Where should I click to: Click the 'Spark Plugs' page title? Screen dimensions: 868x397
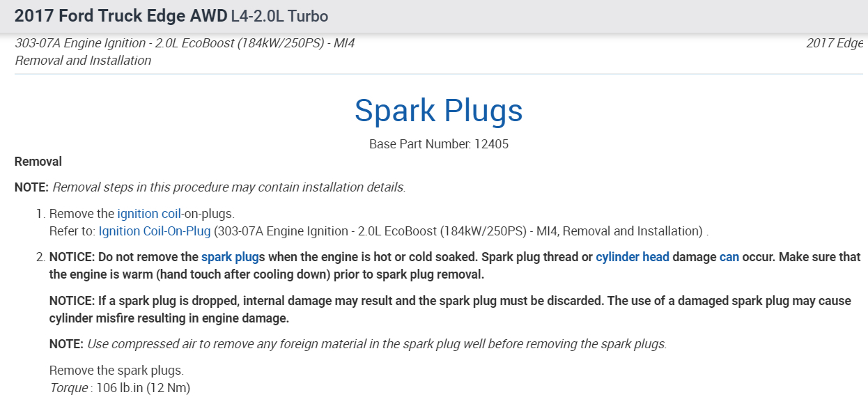(438, 111)
